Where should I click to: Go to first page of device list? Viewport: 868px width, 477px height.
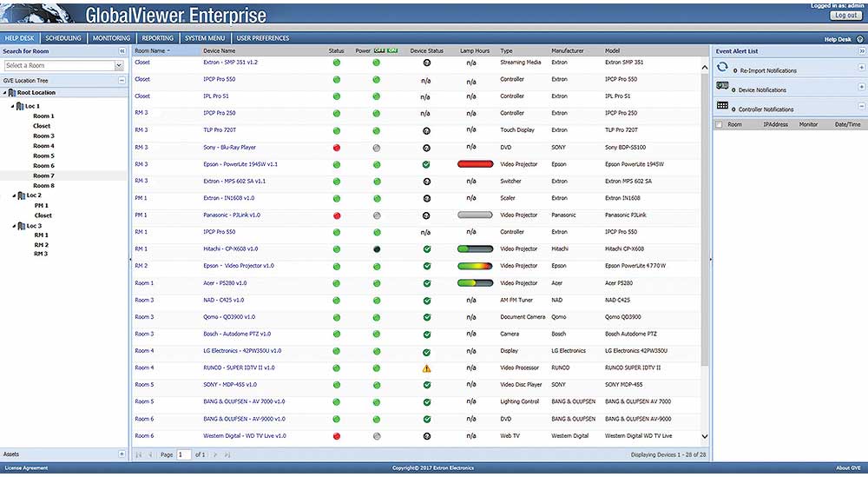point(138,454)
